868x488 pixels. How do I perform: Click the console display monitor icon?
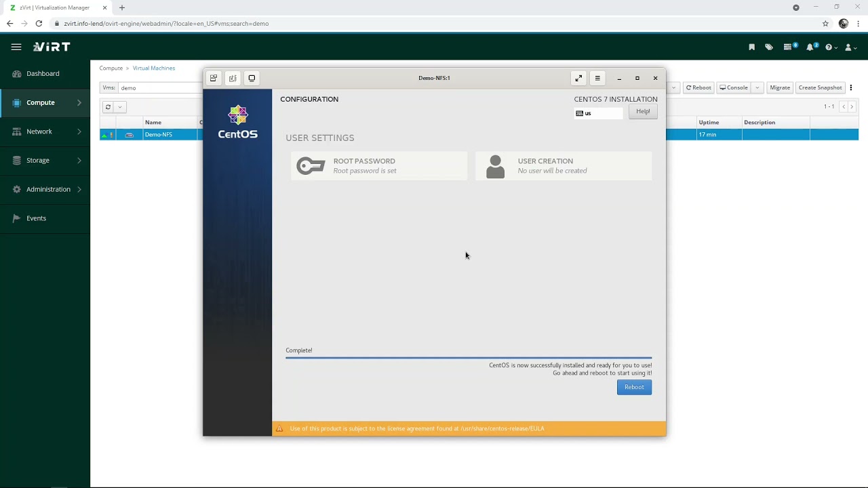252,78
